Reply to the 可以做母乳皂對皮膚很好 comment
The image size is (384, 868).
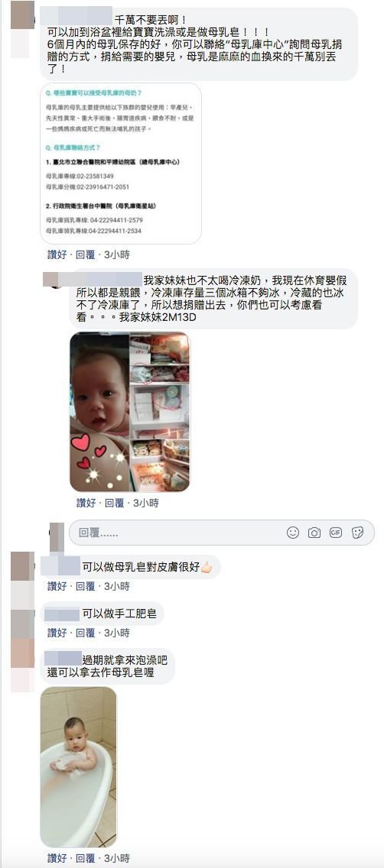click(85, 586)
